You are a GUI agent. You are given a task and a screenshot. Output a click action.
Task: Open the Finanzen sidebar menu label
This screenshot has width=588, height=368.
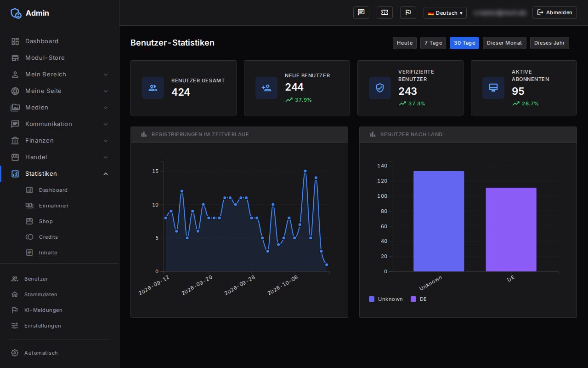pos(40,140)
